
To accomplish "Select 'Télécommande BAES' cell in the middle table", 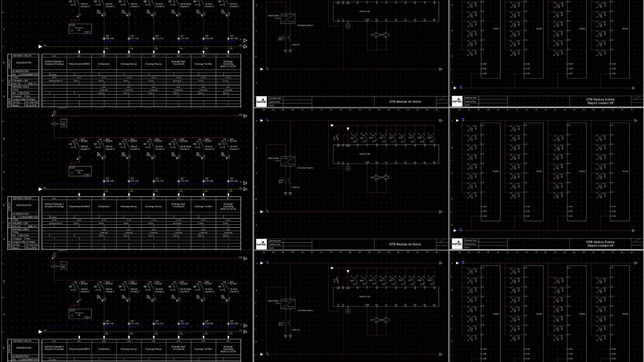I will (79, 206).
